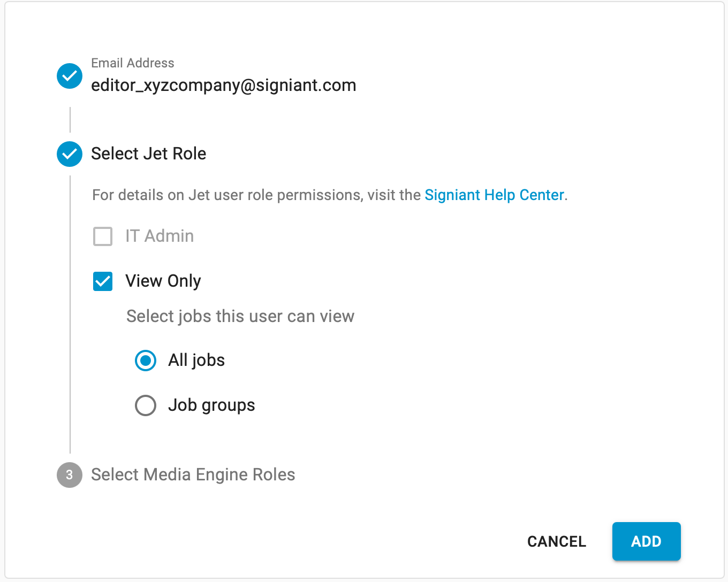
Task: Tick the IT Admin checkbox box
Action: pos(103,236)
